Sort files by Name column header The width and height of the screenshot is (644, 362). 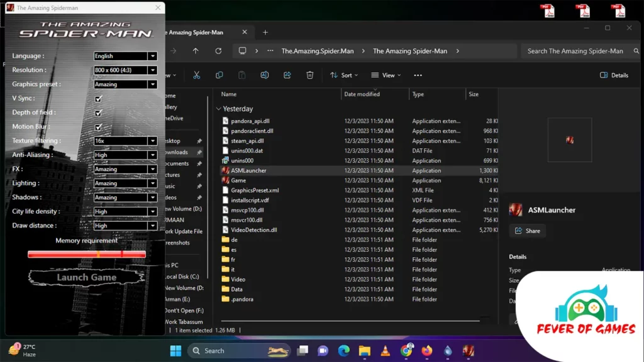click(x=229, y=94)
